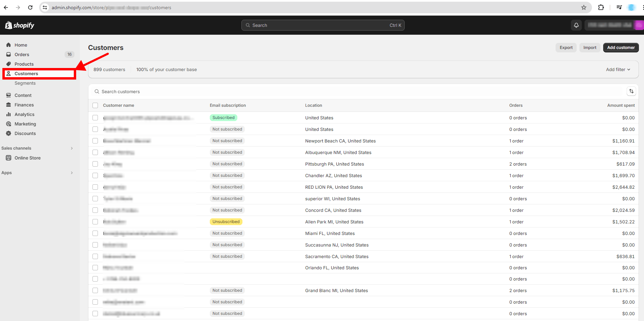Viewport: 644px width, 321px height.
Task: Expand the Sales channels section
Action: click(72, 148)
